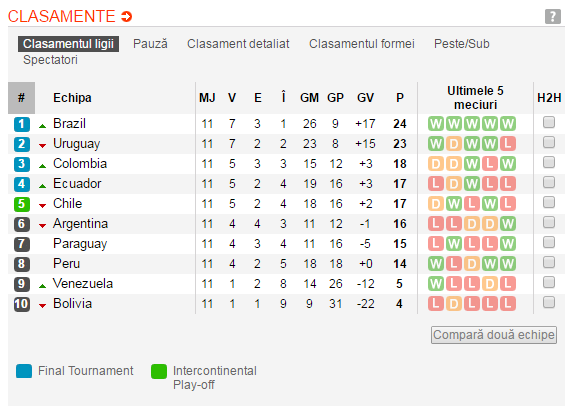Viewport: 574px width, 408px height.
Task: Open the Colombia team link
Action: tap(80, 164)
